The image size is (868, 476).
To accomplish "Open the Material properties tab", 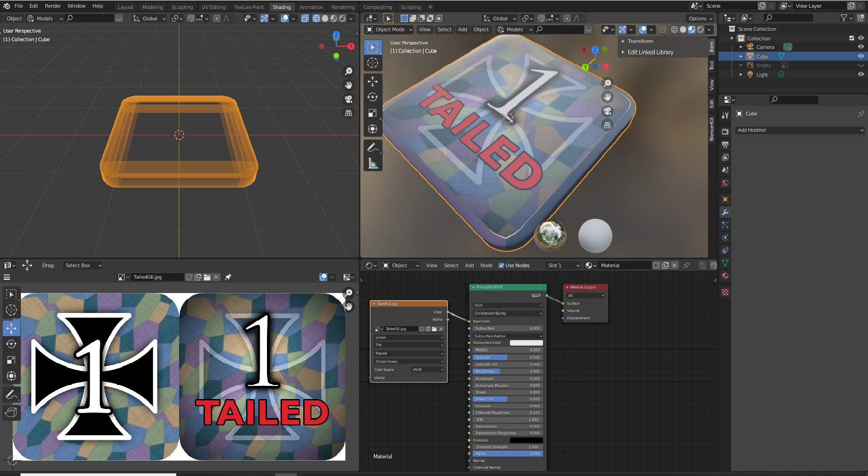I will tap(725, 276).
